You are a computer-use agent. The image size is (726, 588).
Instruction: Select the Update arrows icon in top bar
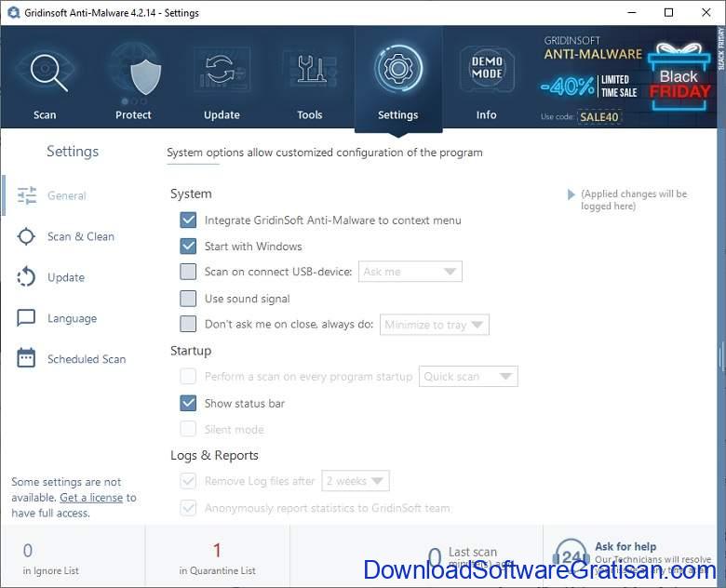[222, 70]
